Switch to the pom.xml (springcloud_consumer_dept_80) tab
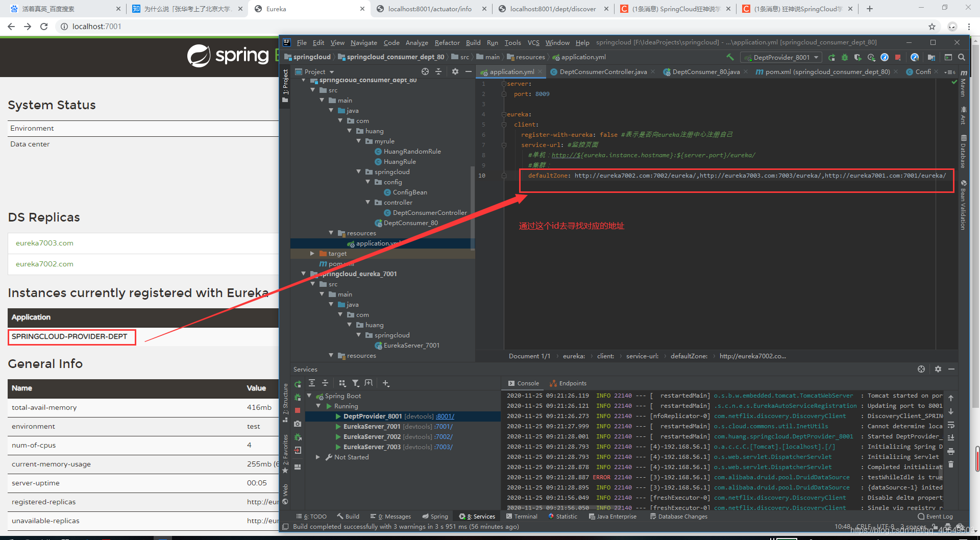 (x=827, y=72)
